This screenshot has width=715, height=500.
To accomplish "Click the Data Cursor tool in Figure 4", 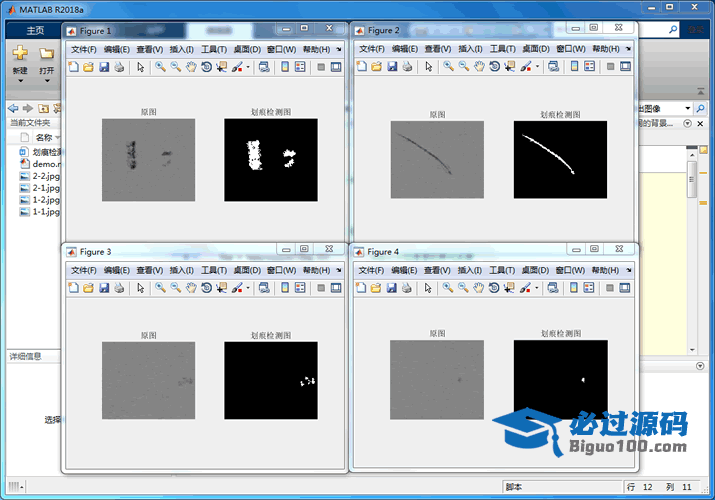I will pyautogui.click(x=510, y=288).
